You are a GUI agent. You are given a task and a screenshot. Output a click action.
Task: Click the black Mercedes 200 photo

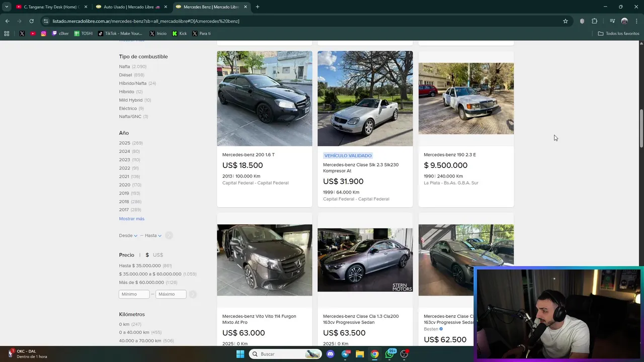(265, 99)
